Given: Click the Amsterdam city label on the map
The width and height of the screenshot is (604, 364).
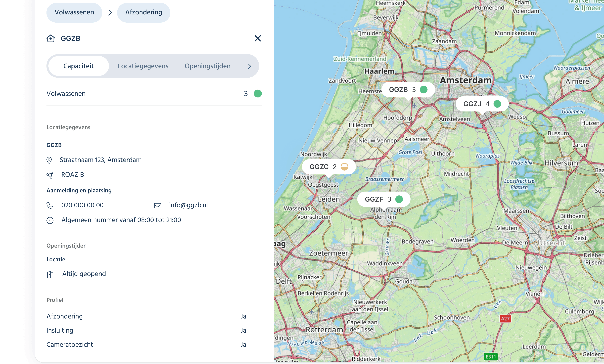Looking at the screenshot, I should click(x=466, y=80).
